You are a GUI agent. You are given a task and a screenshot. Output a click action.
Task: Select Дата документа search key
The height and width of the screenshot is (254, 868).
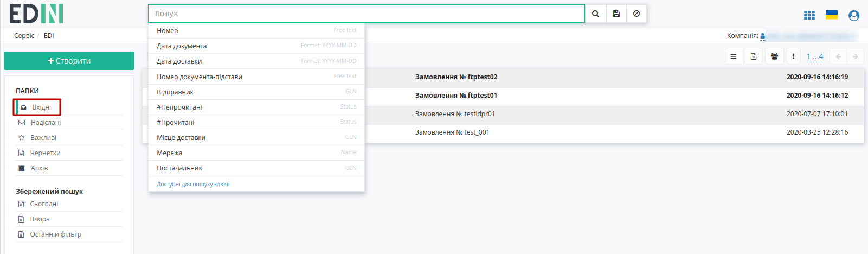(256, 46)
